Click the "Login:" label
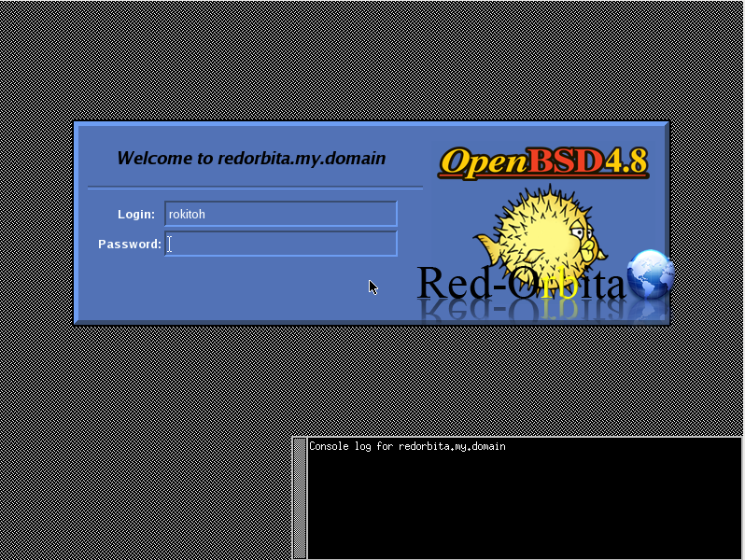Screen dimensions: 745x560 click(x=136, y=215)
